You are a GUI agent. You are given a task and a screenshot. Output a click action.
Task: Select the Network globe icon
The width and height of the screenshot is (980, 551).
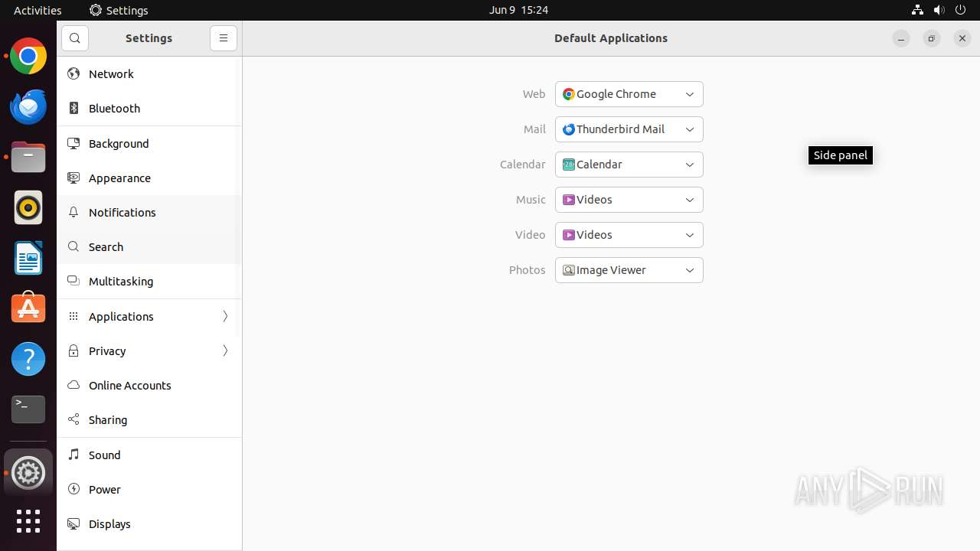[73, 73]
